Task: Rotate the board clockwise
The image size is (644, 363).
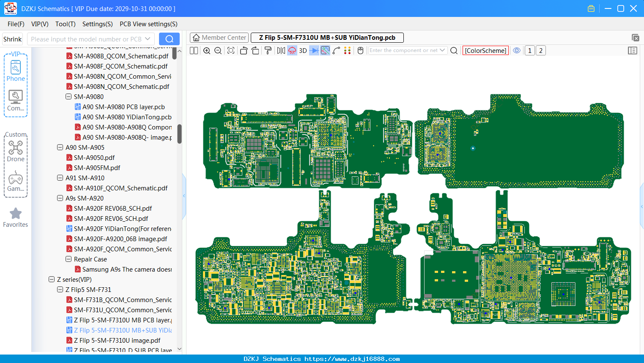Action: coord(255,50)
